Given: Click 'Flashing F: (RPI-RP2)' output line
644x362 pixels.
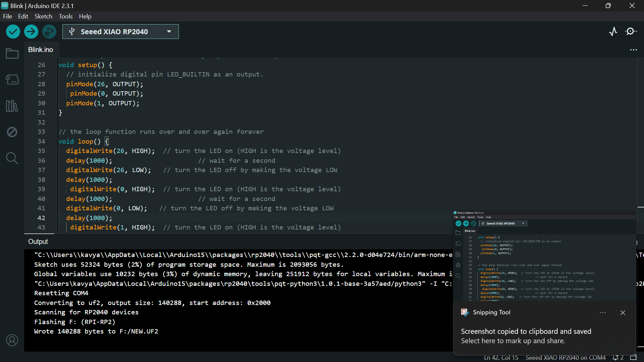Looking at the screenshot, I should [x=75, y=322].
